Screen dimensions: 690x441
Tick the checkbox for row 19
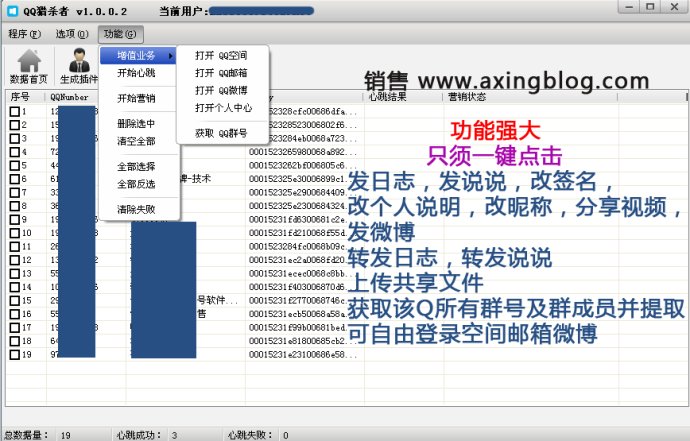(x=15, y=354)
